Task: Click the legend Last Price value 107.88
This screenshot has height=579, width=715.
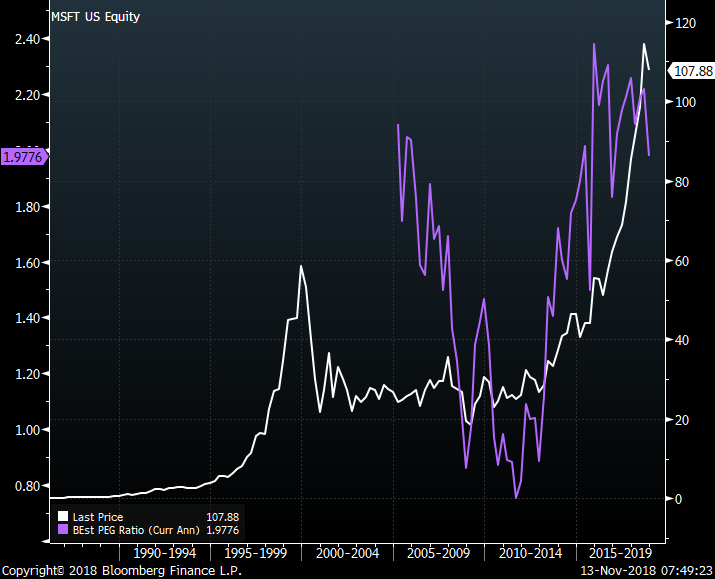Action: coord(223,517)
